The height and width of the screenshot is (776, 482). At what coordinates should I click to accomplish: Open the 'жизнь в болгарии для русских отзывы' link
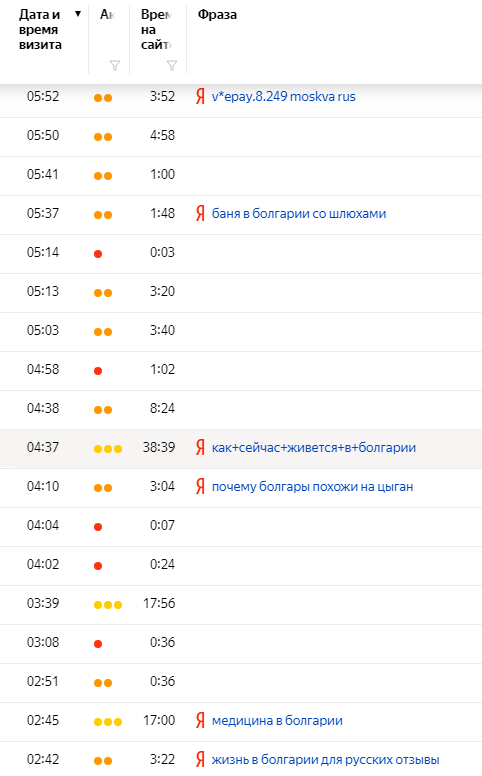click(326, 760)
